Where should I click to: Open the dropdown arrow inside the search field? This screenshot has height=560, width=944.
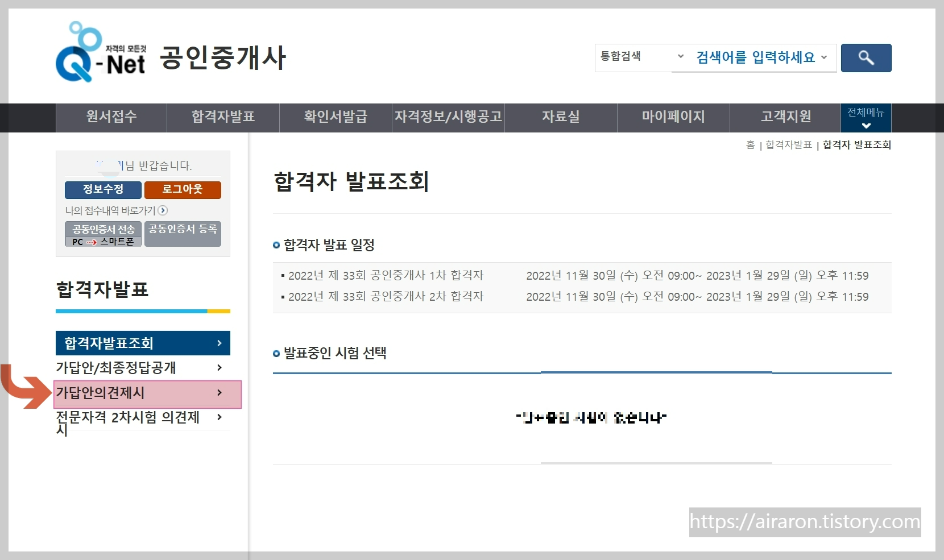tap(824, 57)
